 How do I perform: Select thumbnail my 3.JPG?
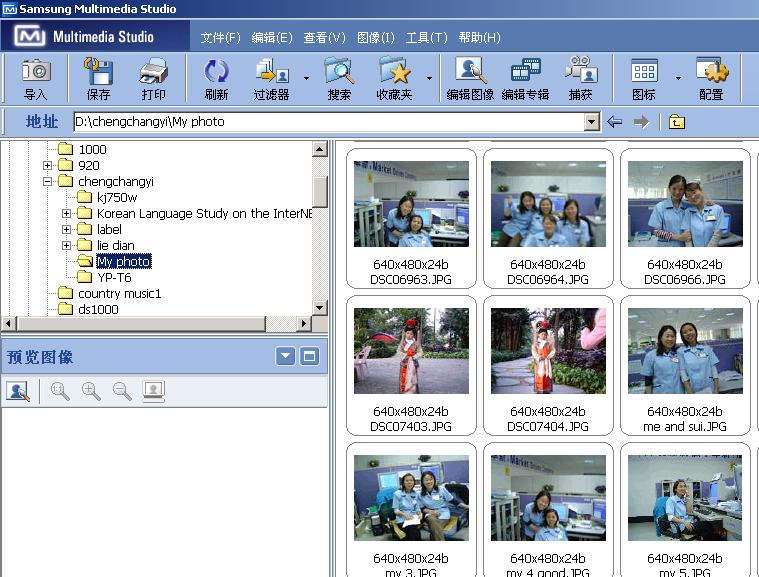click(x=411, y=510)
